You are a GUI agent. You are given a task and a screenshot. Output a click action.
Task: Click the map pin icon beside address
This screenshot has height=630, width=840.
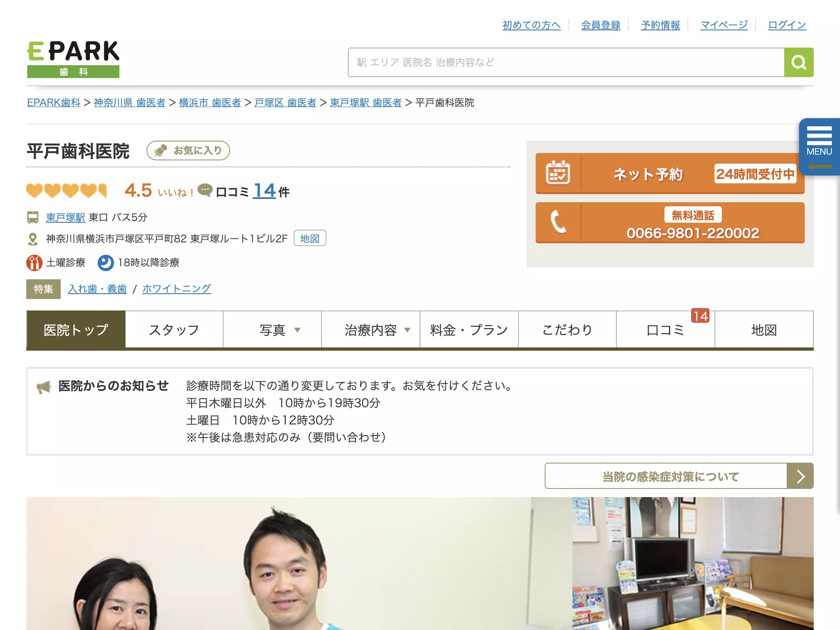(33, 239)
